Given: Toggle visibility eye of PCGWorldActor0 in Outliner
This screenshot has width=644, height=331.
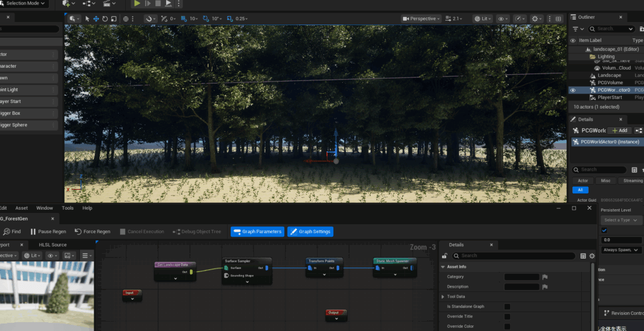Looking at the screenshot, I should coord(572,90).
